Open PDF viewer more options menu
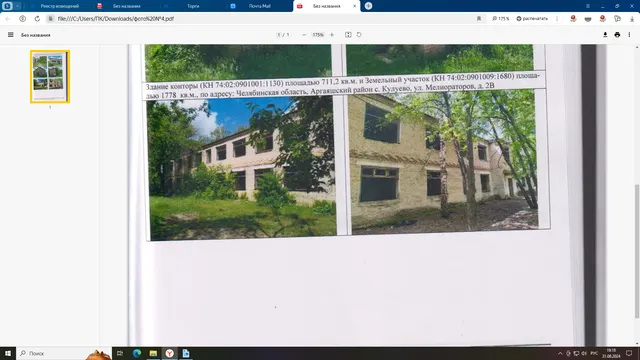This screenshot has width=640, height=360. (x=629, y=35)
